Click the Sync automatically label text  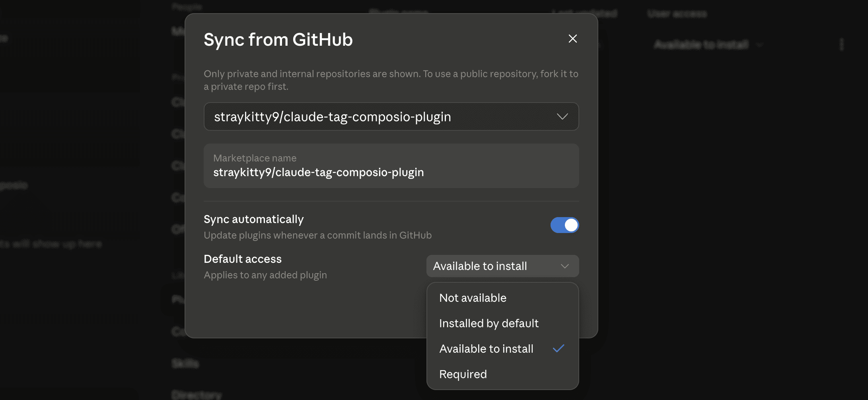[x=253, y=219]
